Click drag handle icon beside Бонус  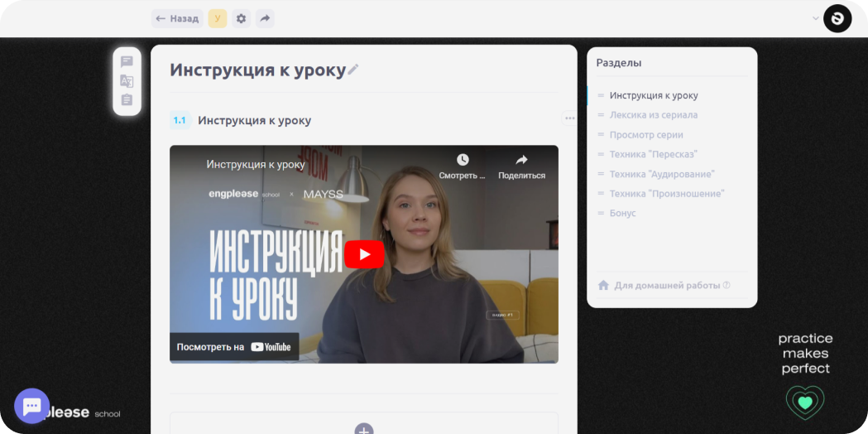pyautogui.click(x=601, y=213)
